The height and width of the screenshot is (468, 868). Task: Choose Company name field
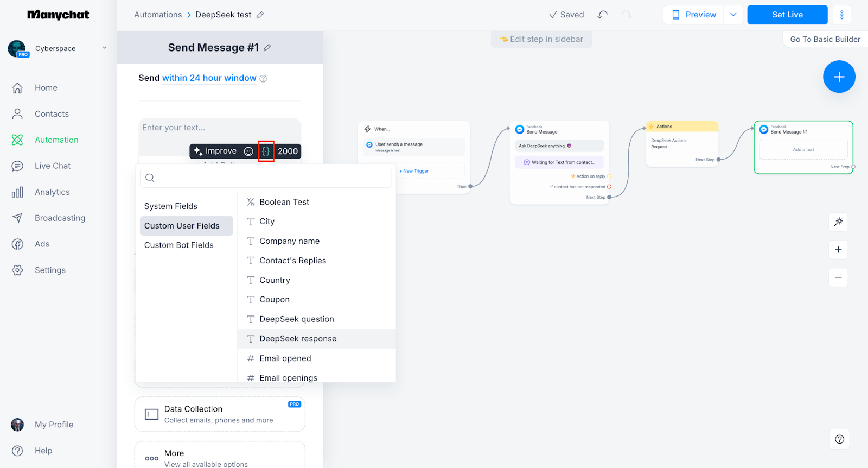[317, 241]
